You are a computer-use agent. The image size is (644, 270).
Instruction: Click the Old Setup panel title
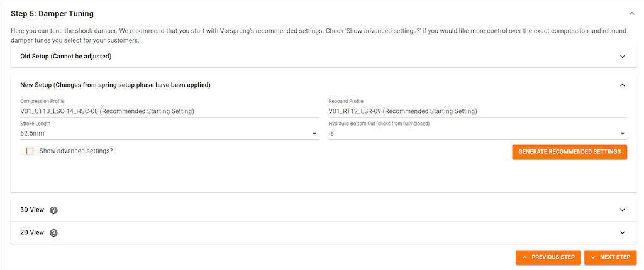coord(65,57)
